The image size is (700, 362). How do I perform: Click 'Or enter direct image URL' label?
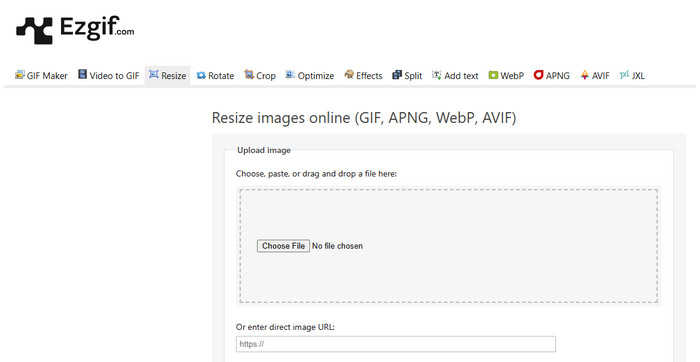click(285, 327)
